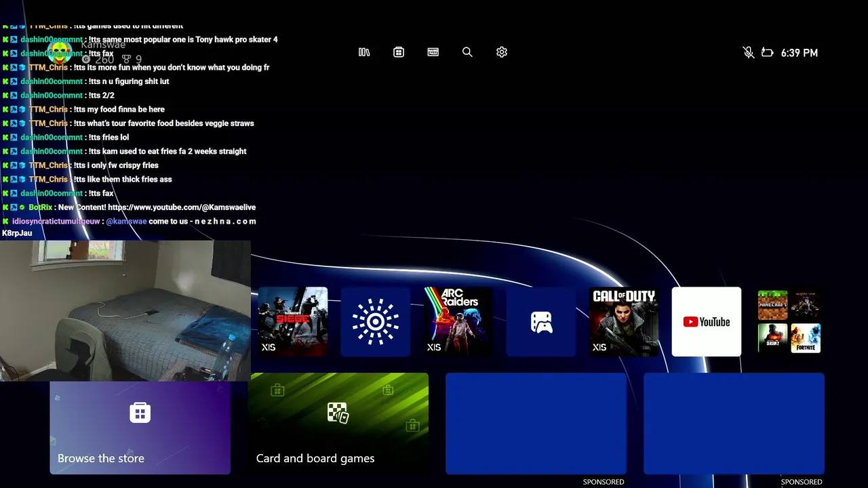This screenshot has width=868, height=488.
Task: Open the search magnifier icon
Action: pos(467,52)
